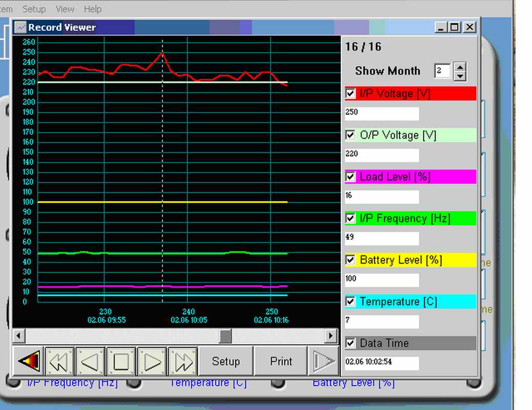The width and height of the screenshot is (532, 410).
Task: Decrease Show Month with down arrow
Action: [x=460, y=76]
